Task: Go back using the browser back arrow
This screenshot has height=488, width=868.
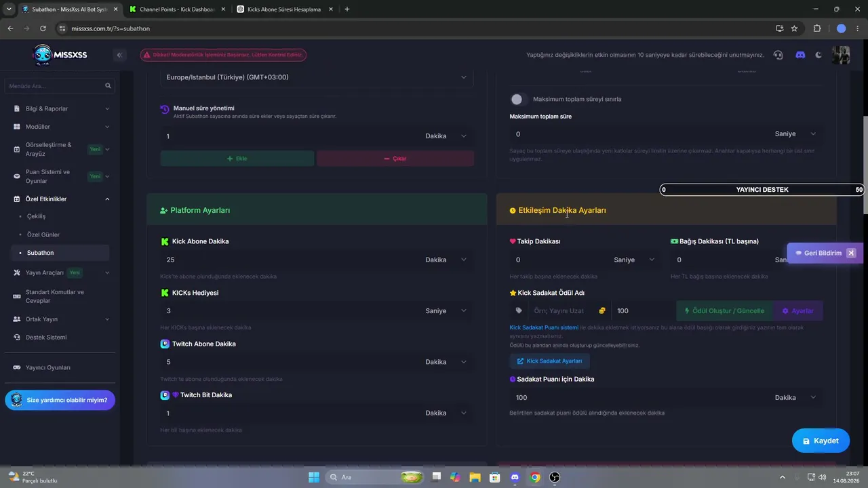Action: [10, 28]
